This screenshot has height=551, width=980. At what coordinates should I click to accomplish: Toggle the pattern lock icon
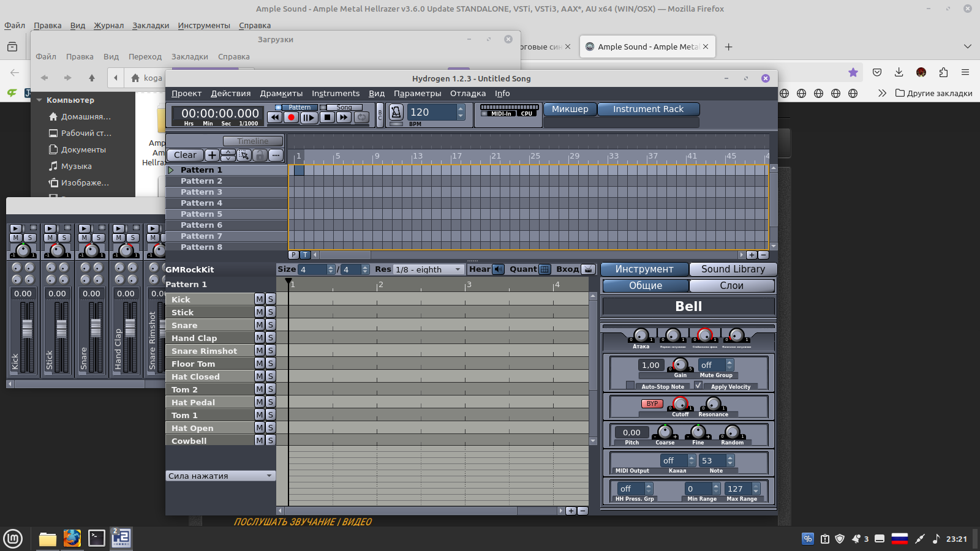click(x=260, y=155)
